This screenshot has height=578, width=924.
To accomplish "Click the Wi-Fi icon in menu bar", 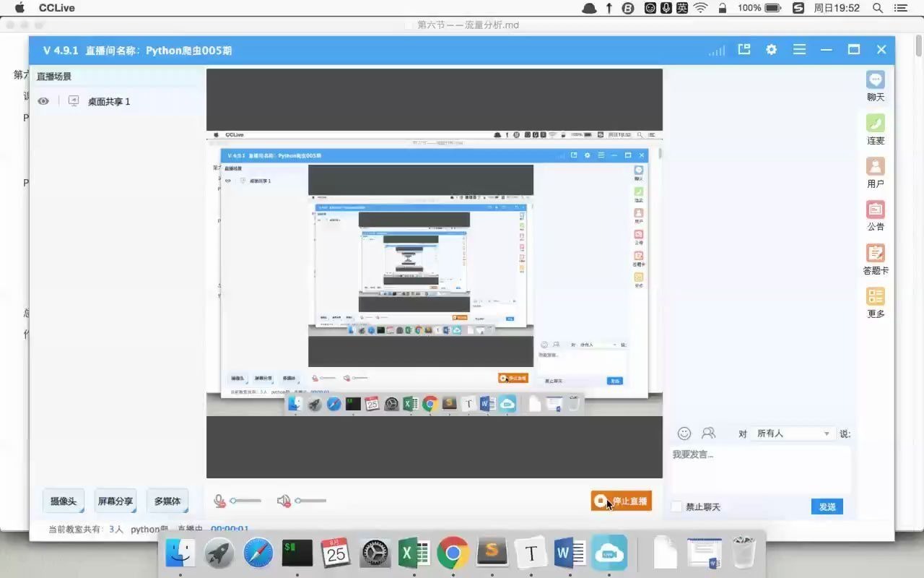I will pyautogui.click(x=700, y=8).
